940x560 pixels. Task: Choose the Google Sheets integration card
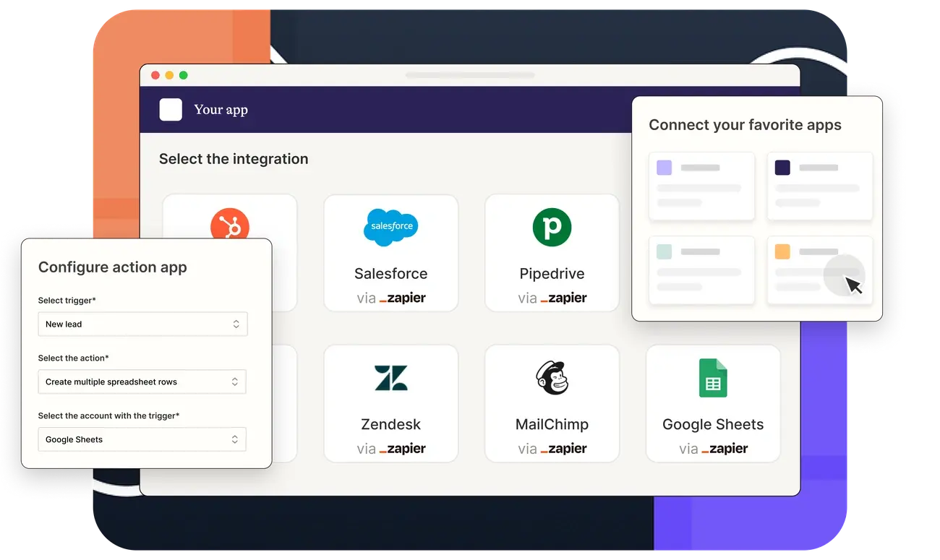pos(713,403)
